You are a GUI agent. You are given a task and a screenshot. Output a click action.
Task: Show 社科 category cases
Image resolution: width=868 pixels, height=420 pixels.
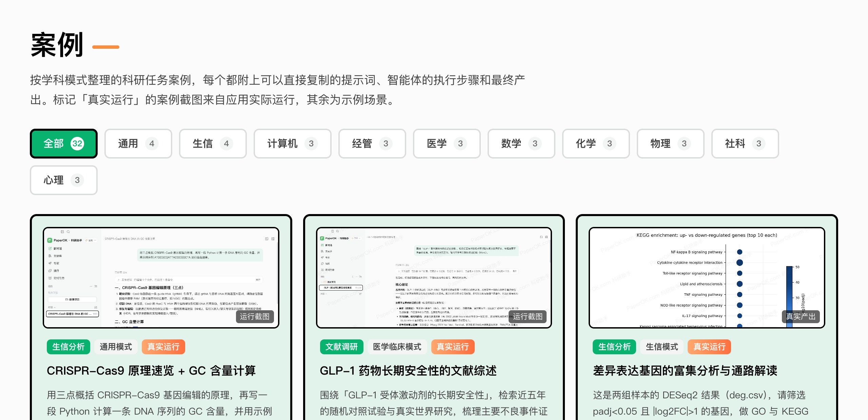click(x=745, y=144)
